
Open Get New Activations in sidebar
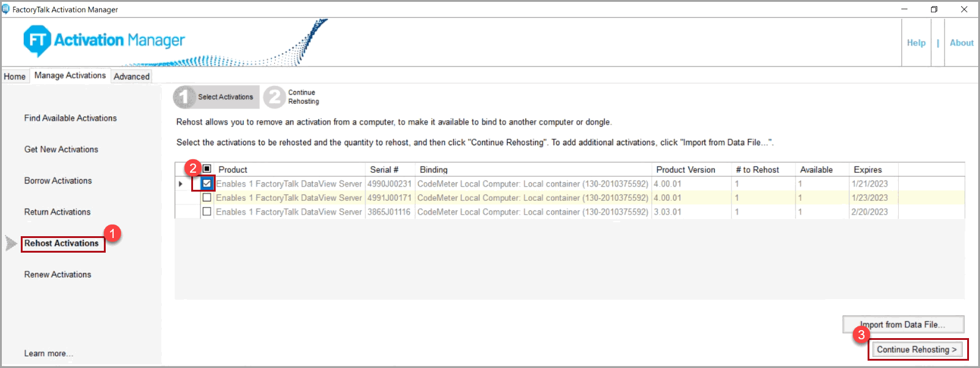coord(61,149)
